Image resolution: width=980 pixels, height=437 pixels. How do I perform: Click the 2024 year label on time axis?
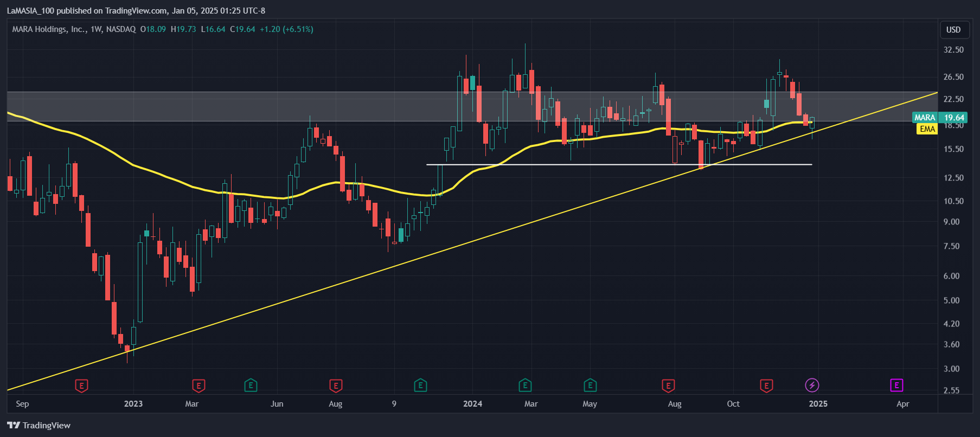[x=472, y=404]
